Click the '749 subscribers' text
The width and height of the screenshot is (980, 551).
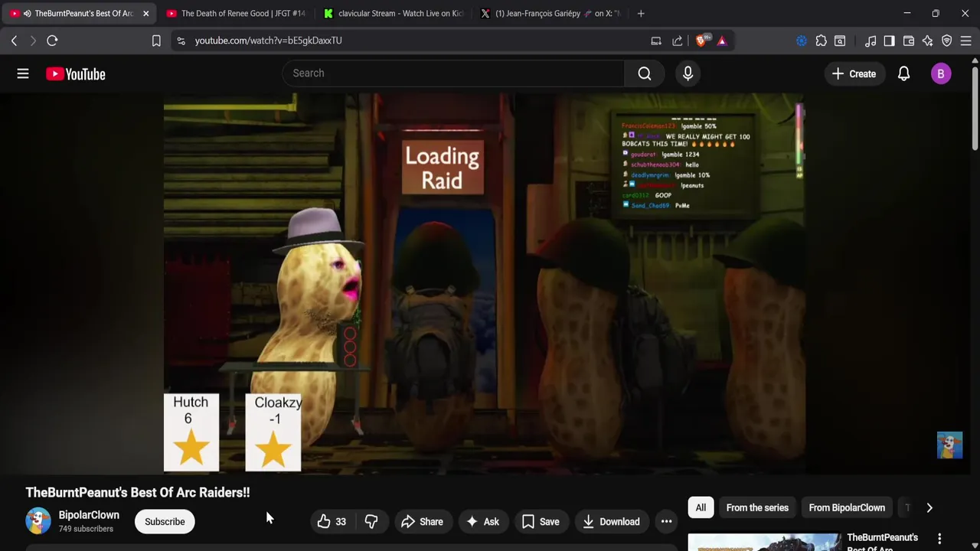pos(86,529)
